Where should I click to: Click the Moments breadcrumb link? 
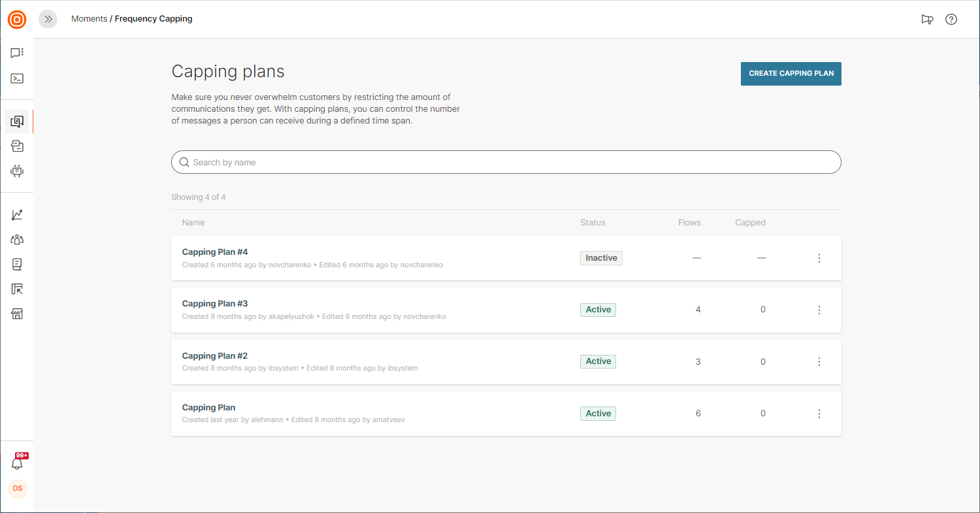[x=89, y=19]
